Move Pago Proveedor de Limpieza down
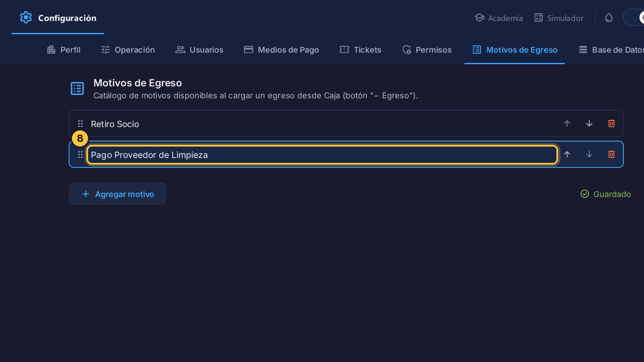Screen dimensions: 644x362 pos(589,154)
